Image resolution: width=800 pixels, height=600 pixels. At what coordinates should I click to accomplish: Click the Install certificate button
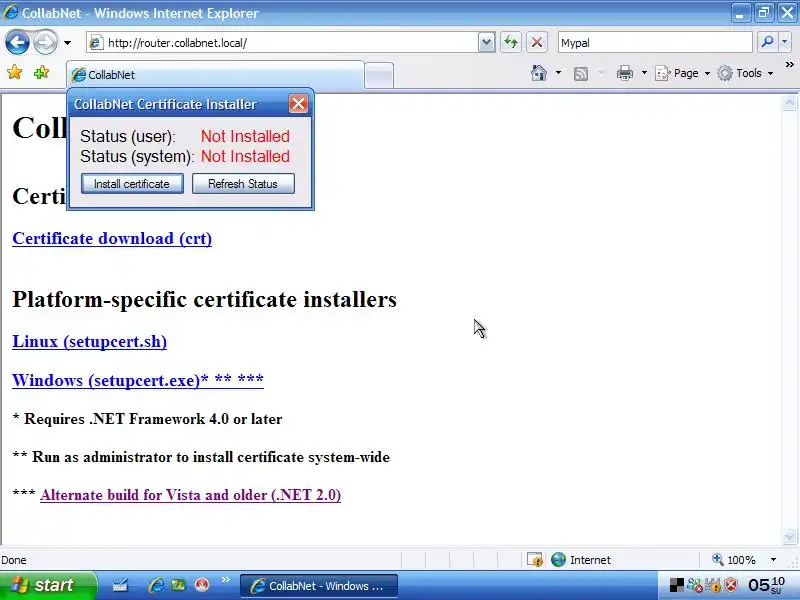132,184
